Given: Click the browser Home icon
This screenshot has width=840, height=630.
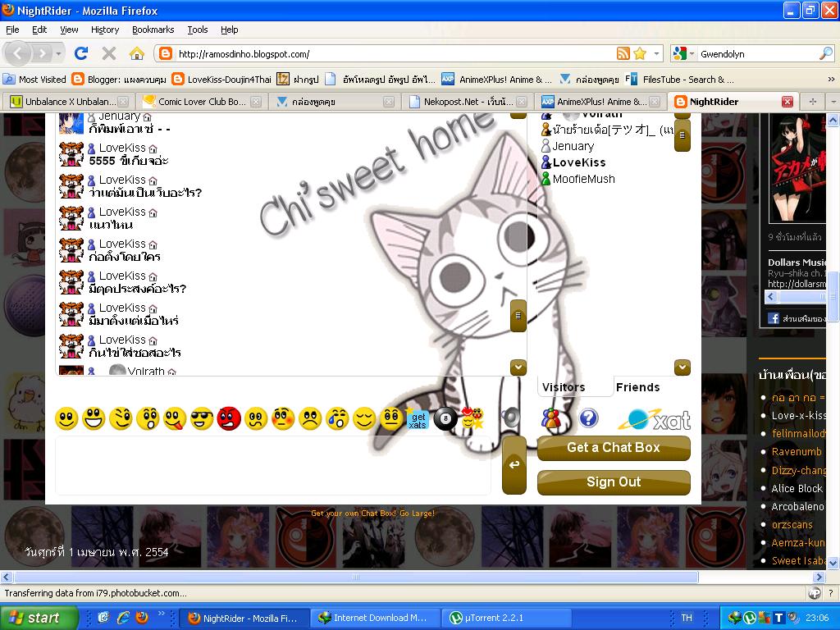Looking at the screenshot, I should pos(137,53).
